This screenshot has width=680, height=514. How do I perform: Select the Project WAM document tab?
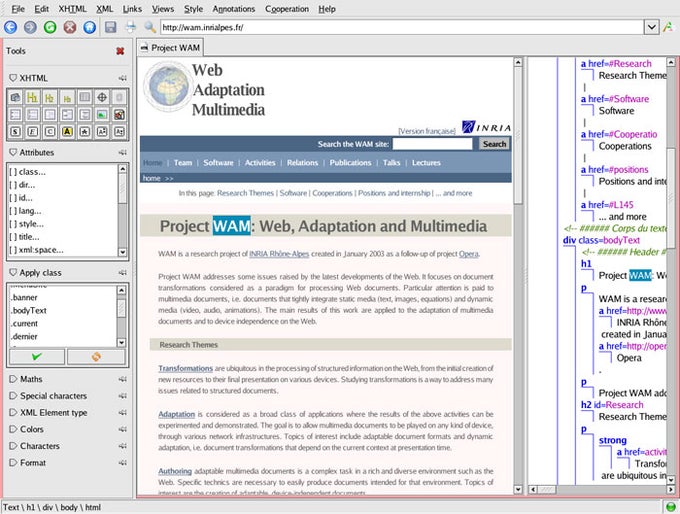[170, 48]
